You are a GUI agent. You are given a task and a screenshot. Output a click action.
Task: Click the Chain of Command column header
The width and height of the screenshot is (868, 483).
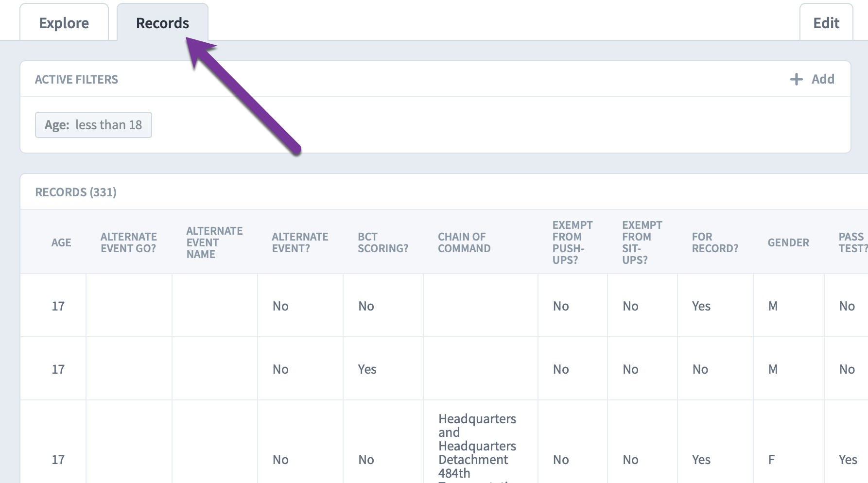coord(464,242)
